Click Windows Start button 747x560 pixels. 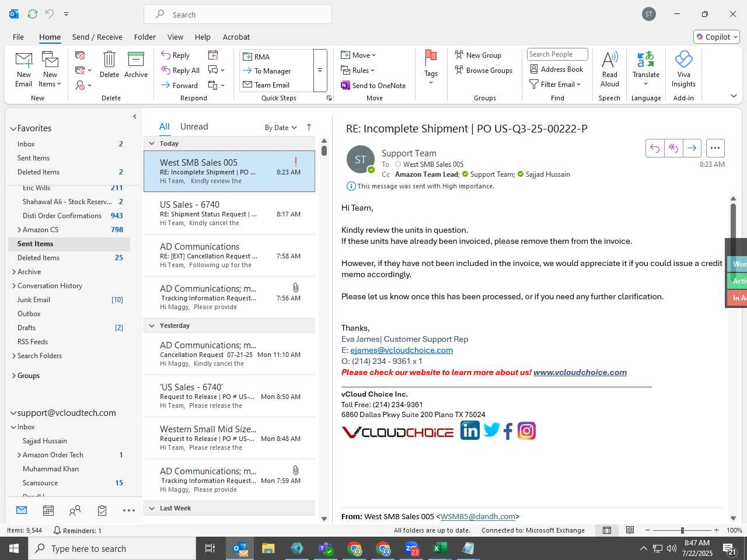click(x=14, y=548)
